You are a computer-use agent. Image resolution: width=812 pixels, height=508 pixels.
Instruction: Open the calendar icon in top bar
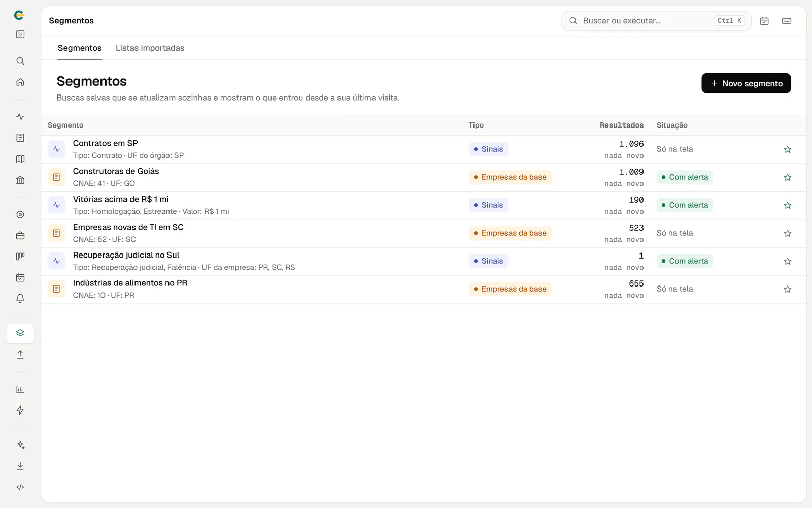point(764,21)
